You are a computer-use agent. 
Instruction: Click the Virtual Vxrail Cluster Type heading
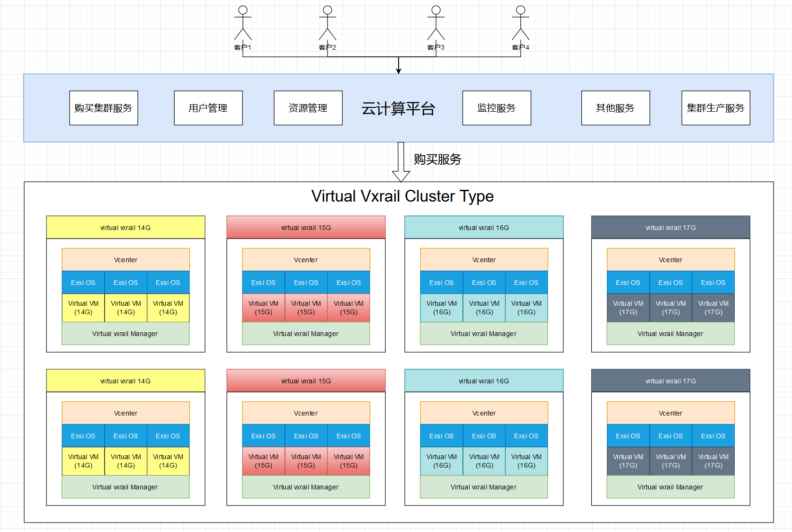pos(402,196)
